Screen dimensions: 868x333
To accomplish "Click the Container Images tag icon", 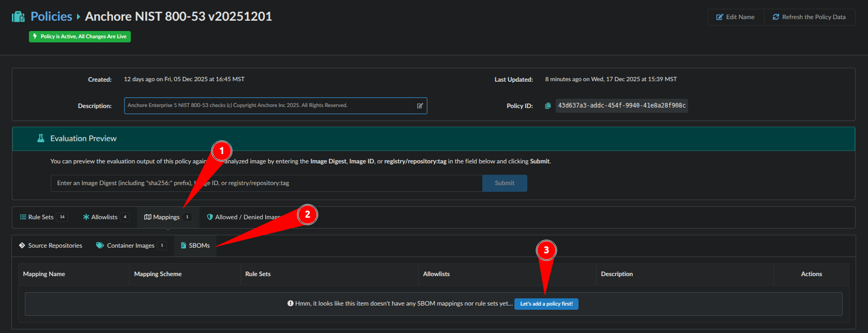I will pos(100,246).
